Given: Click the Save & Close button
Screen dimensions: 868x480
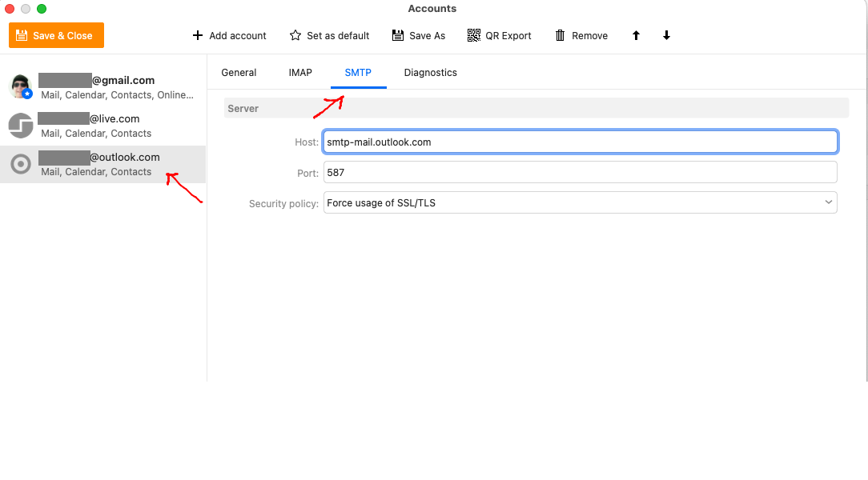Looking at the screenshot, I should pos(57,35).
